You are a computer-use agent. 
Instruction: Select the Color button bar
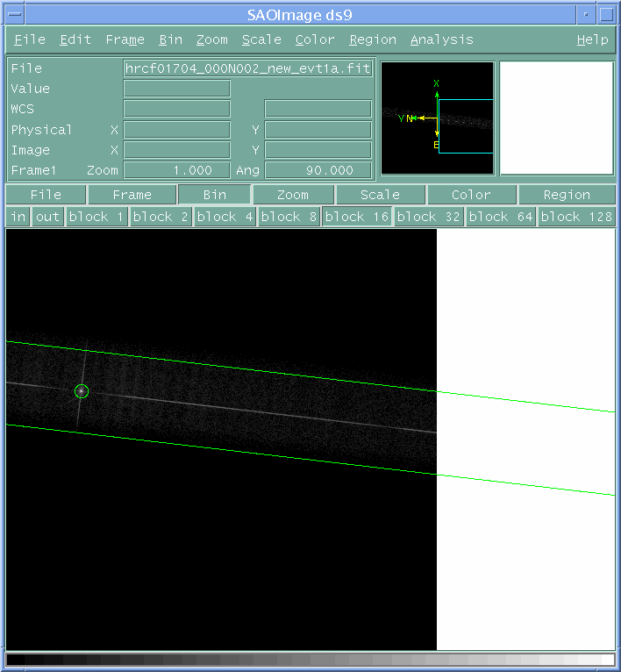(x=471, y=195)
